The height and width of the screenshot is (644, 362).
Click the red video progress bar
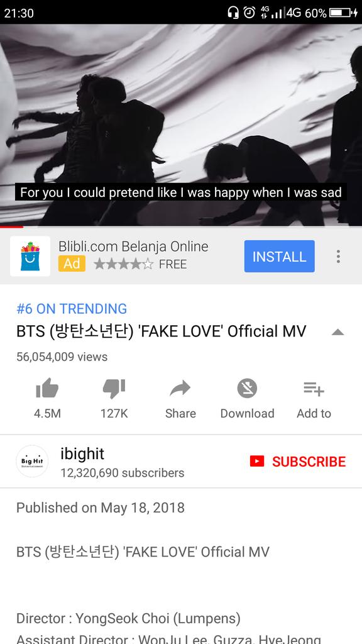11,226
